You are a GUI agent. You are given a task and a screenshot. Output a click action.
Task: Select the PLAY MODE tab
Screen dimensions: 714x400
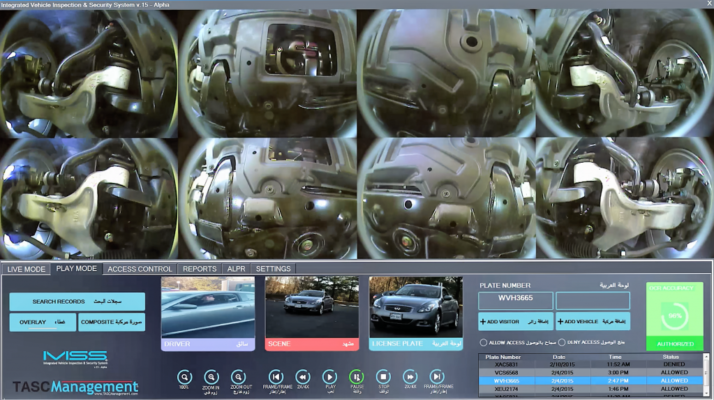(76, 269)
